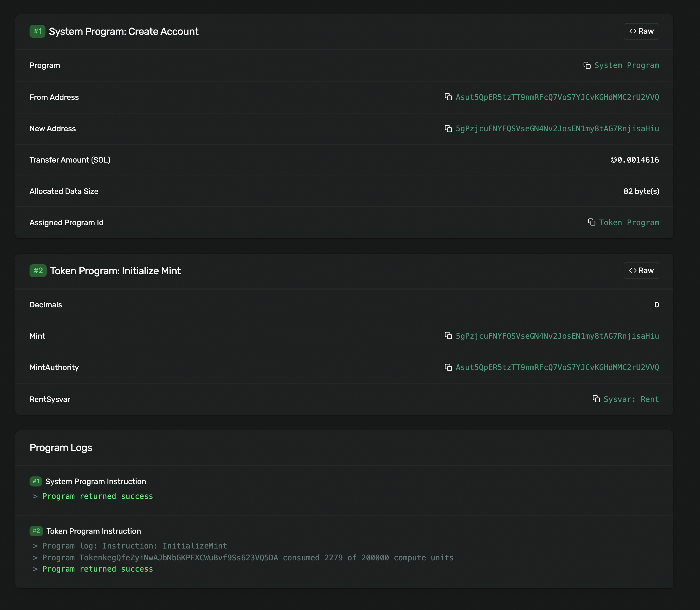Copy the MintAuthority address

coord(448,367)
